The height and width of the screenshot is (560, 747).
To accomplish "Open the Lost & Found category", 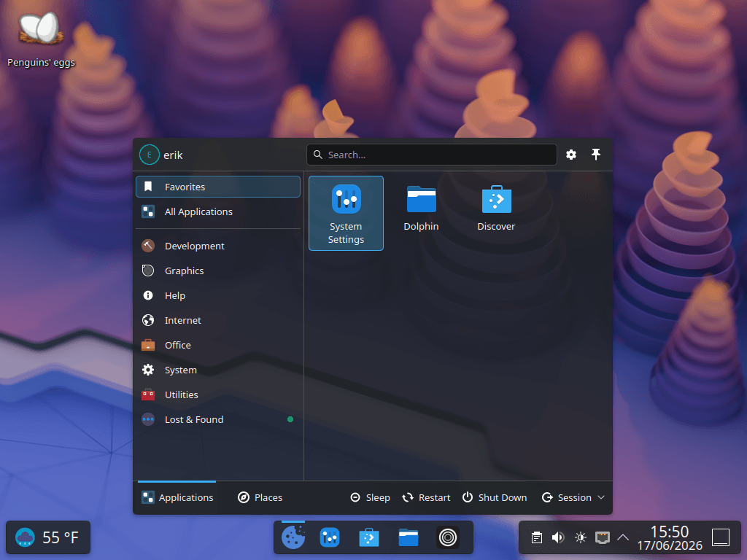I will pos(218,419).
